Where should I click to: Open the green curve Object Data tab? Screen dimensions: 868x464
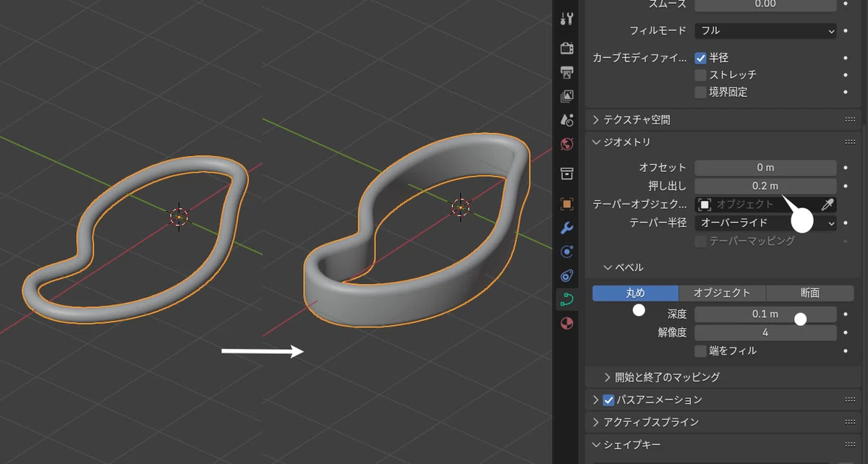567,299
